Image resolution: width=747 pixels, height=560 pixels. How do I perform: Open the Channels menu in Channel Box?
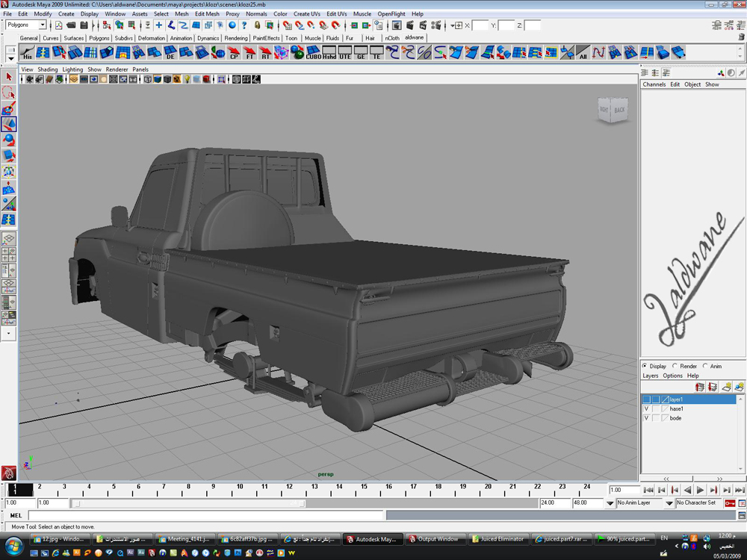pos(654,84)
